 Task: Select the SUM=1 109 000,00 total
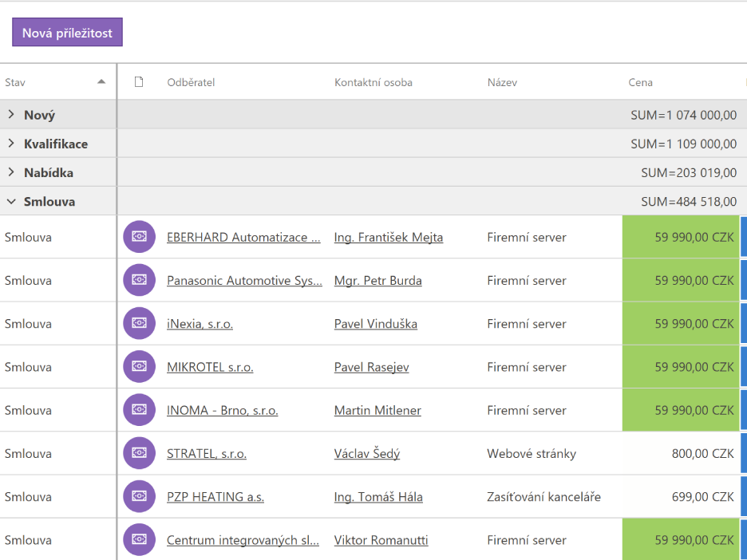coord(684,144)
